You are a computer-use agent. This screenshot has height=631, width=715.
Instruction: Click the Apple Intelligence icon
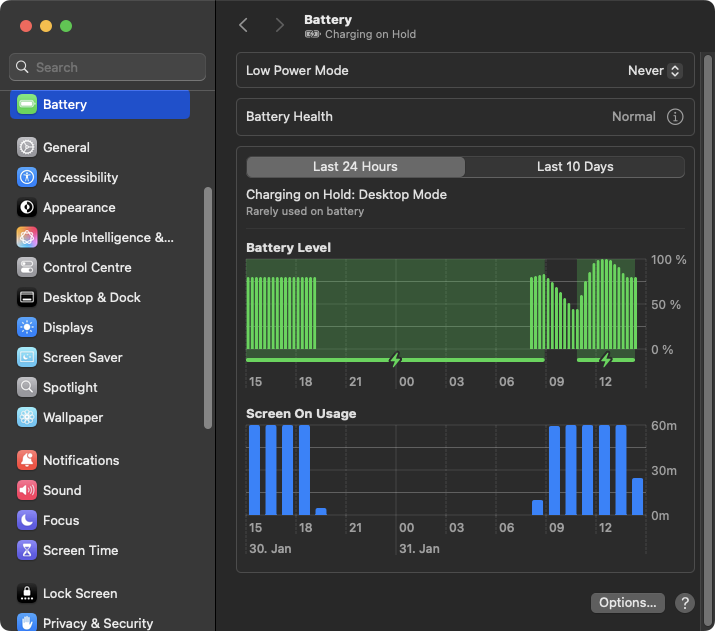pos(27,238)
